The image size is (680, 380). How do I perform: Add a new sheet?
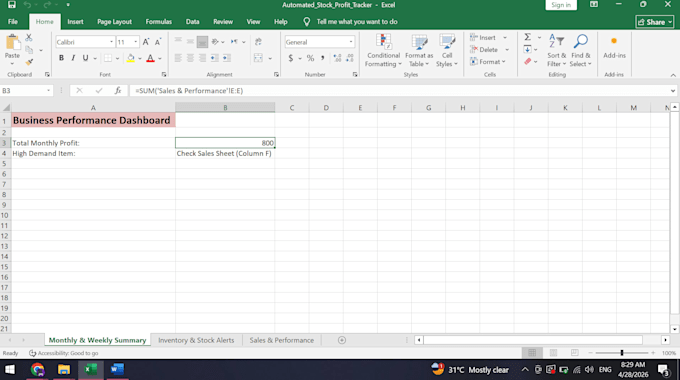pyautogui.click(x=342, y=340)
